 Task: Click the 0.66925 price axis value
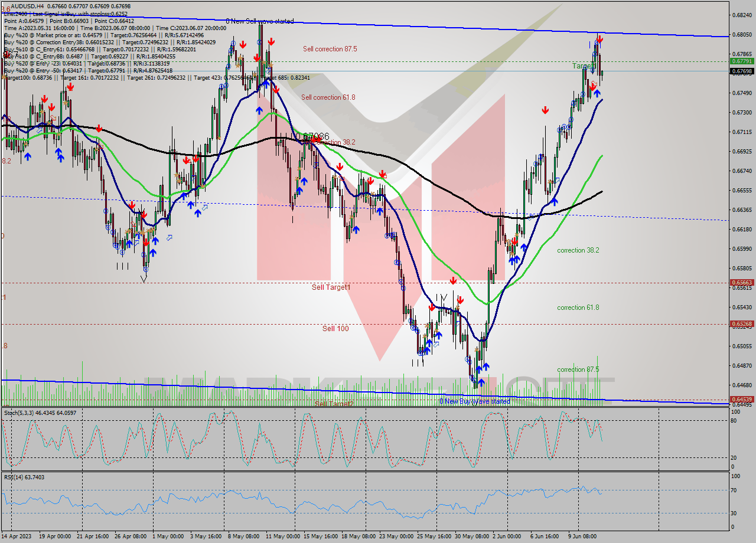742,152
